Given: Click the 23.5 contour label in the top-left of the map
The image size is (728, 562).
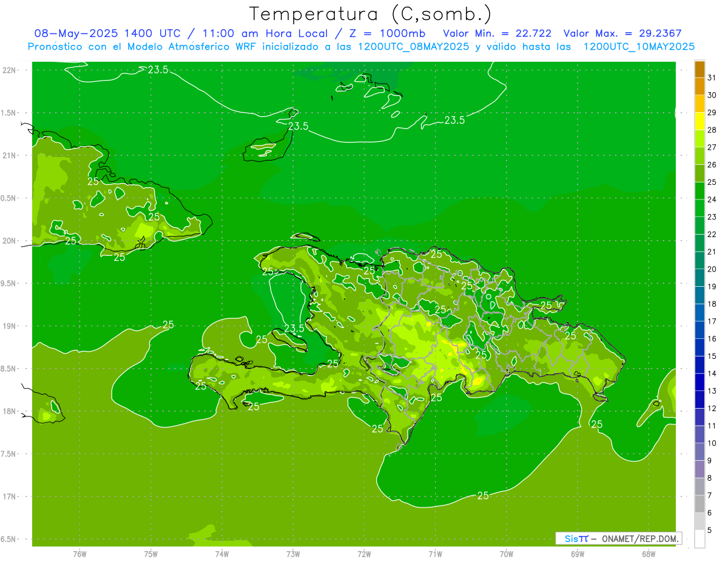Looking at the screenshot, I should [158, 70].
